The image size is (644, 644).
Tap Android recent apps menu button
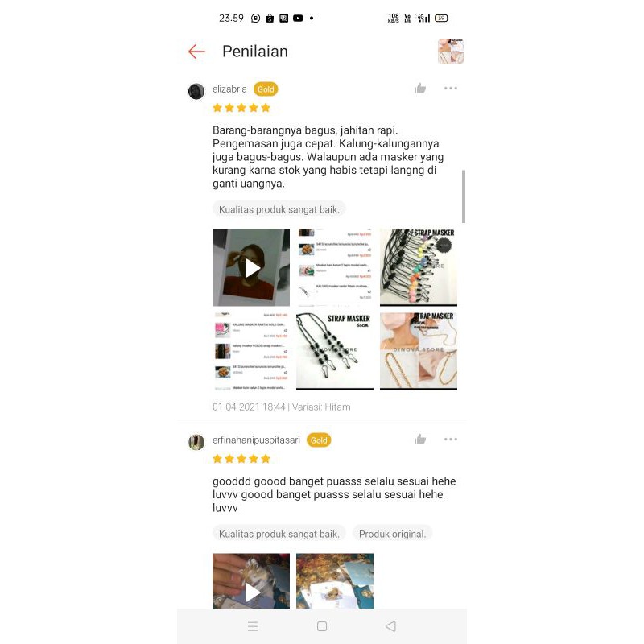[x=253, y=626]
